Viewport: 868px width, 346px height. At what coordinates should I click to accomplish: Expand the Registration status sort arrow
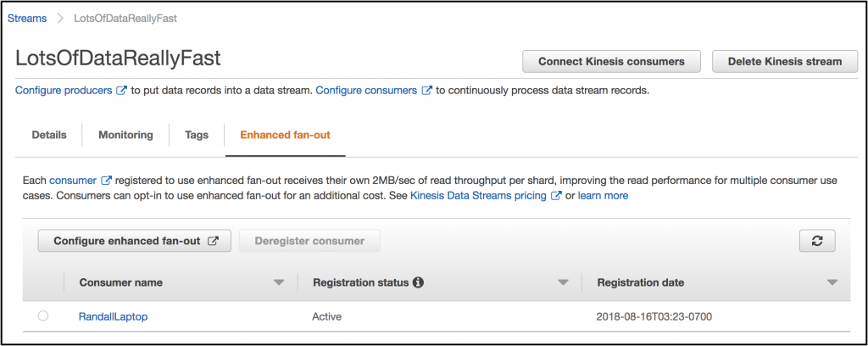click(563, 282)
